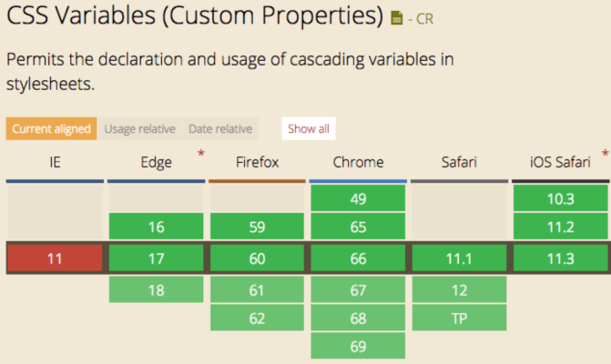Click the Chrome column header

click(358, 162)
